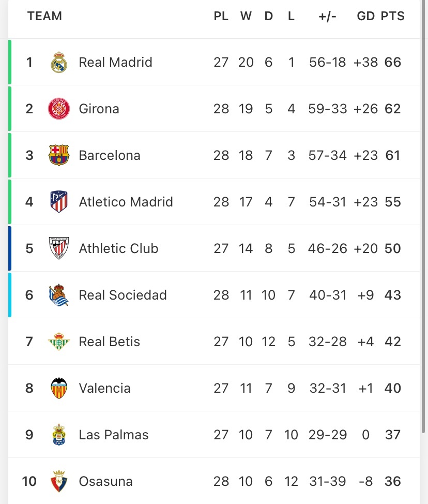
Task: Click the PL column header
Action: [221, 17]
